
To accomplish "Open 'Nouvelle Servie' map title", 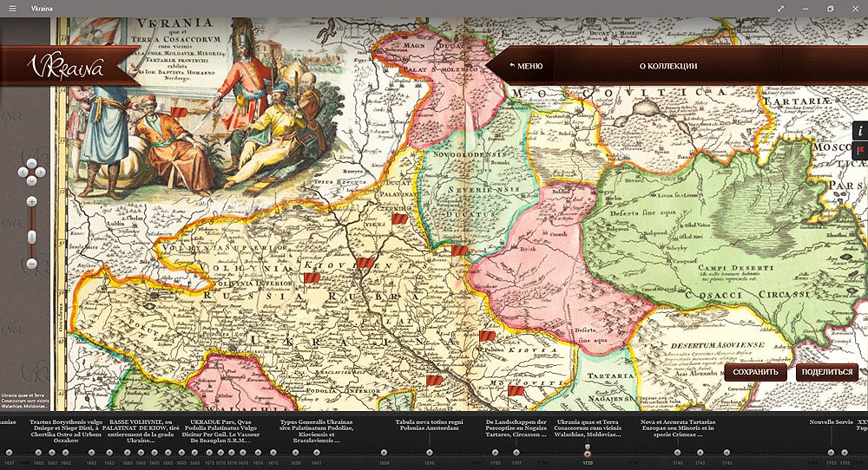I will [x=831, y=422].
